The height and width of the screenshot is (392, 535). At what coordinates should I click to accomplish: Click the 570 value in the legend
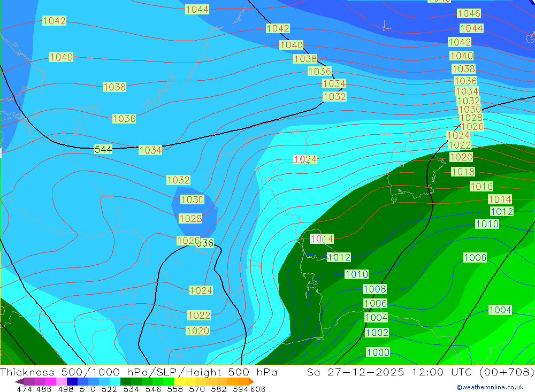[x=197, y=389]
